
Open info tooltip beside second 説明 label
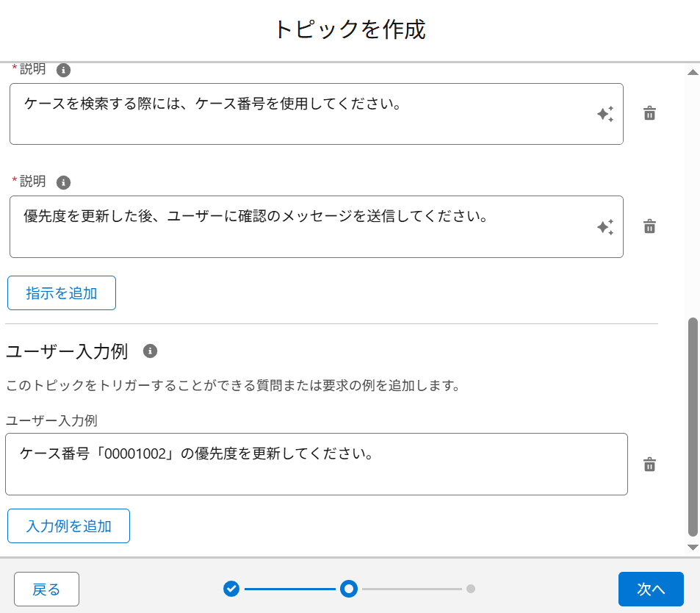pyautogui.click(x=63, y=182)
